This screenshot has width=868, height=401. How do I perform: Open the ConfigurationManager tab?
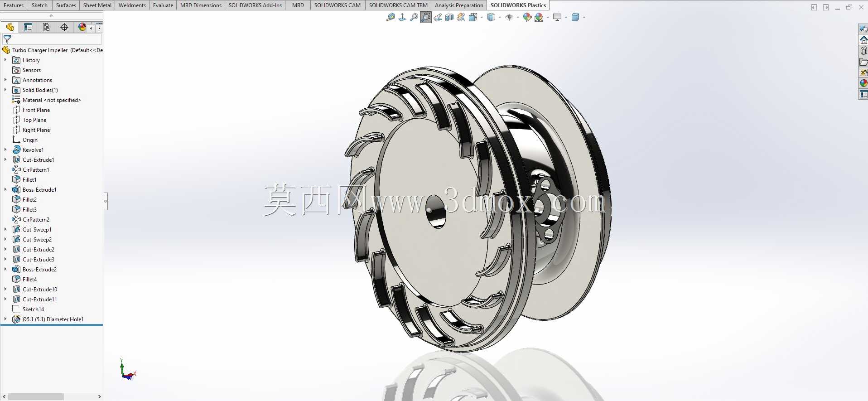click(x=46, y=27)
